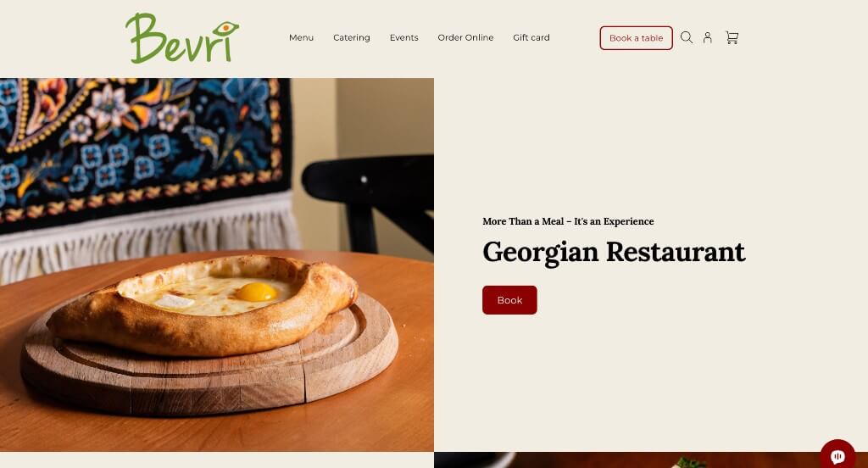Select Events in the navigation
The height and width of the screenshot is (468, 868).
tap(404, 37)
